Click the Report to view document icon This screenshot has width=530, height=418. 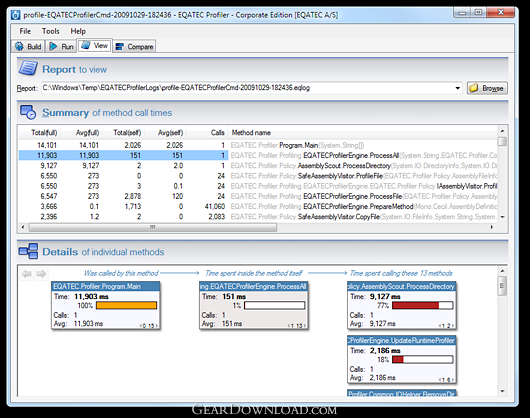coord(28,68)
